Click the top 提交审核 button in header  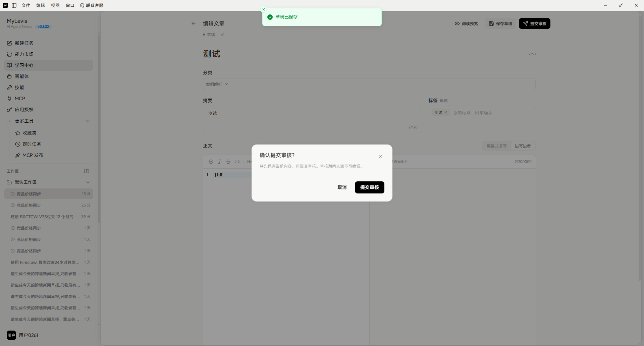535,23
